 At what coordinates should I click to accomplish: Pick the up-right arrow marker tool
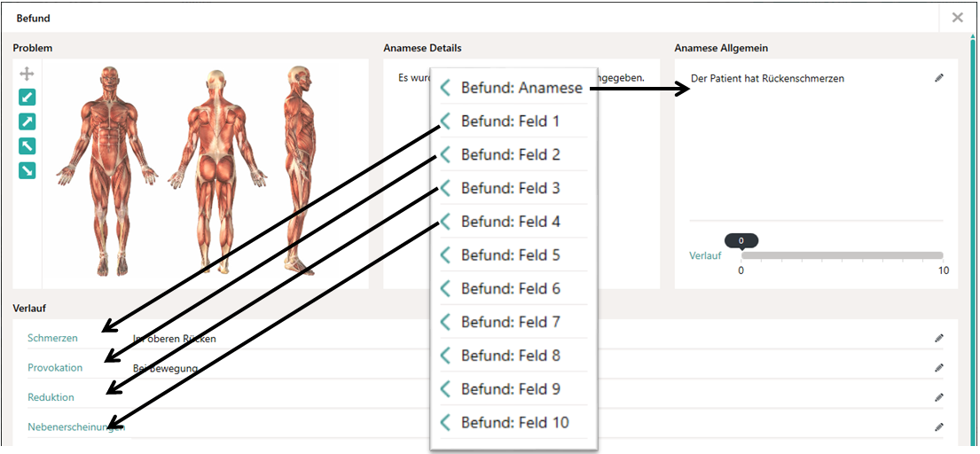[x=27, y=122]
